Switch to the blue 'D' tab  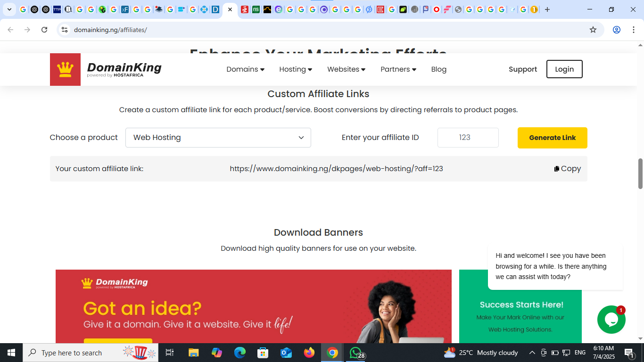coord(215,9)
